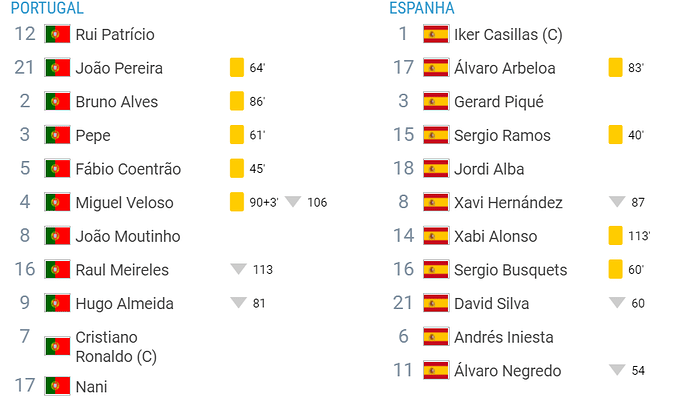Screen dimensions: 690x410
Task: Click Nani's name in the Portugal lineup
Action: [x=91, y=387]
